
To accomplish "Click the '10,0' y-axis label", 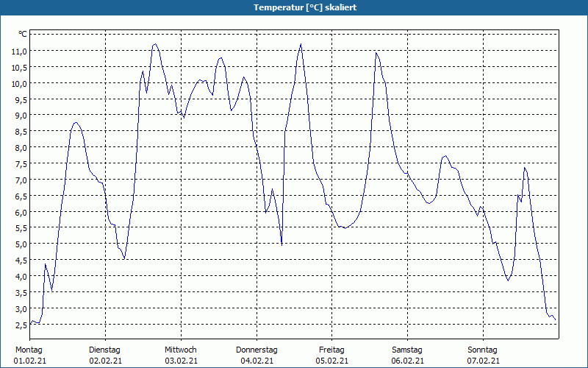I will 19,84.
